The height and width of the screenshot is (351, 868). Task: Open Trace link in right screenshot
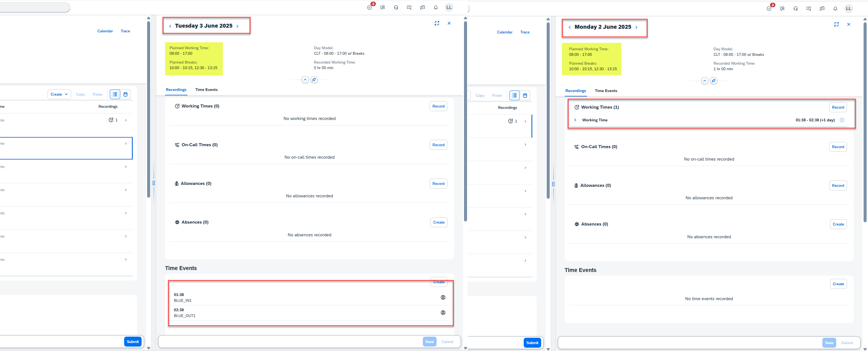[525, 32]
